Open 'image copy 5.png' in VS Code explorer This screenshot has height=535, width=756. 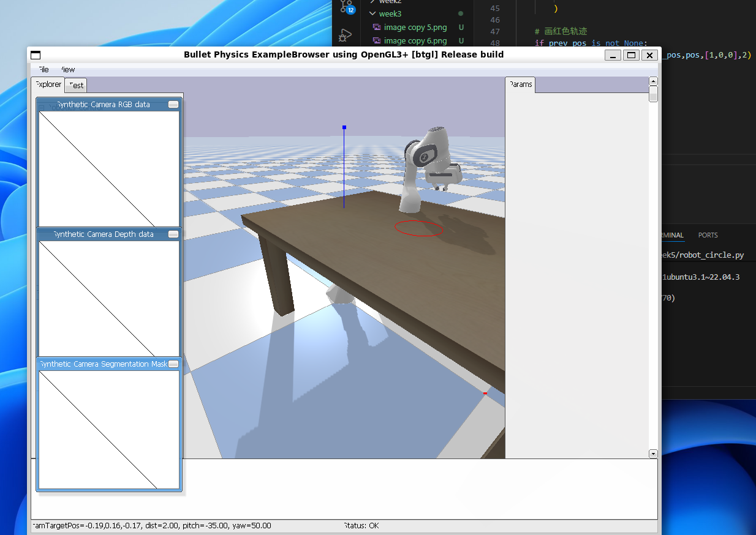point(415,28)
